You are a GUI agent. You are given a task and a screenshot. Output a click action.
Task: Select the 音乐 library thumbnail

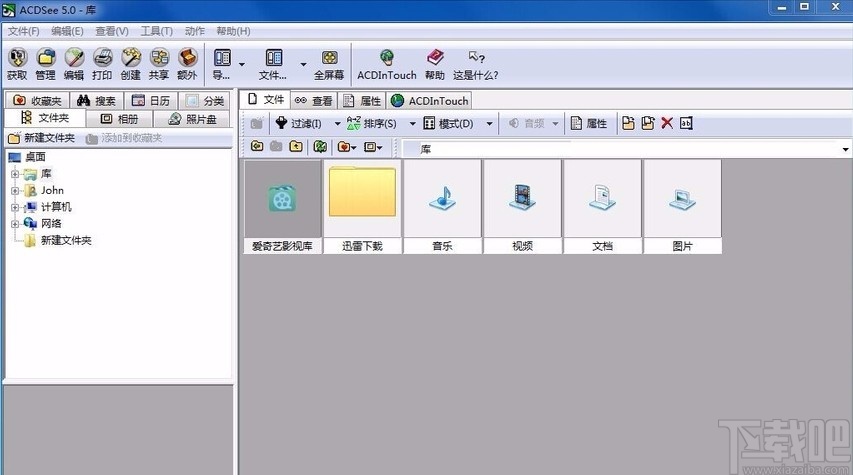(442, 207)
